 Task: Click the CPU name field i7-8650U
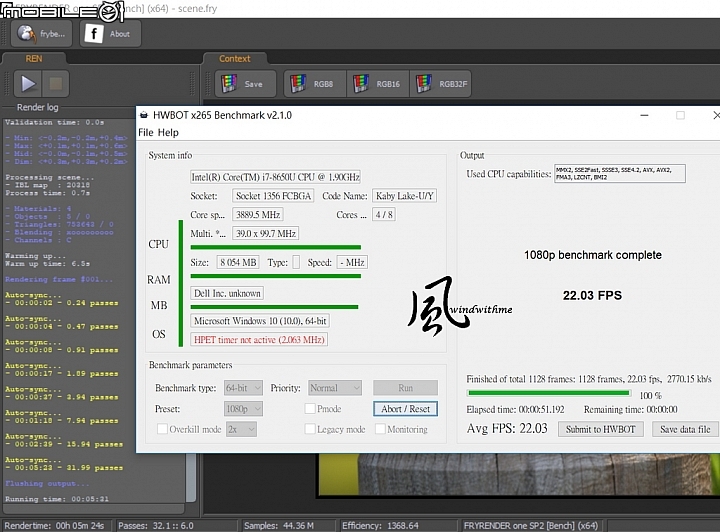pos(275,177)
